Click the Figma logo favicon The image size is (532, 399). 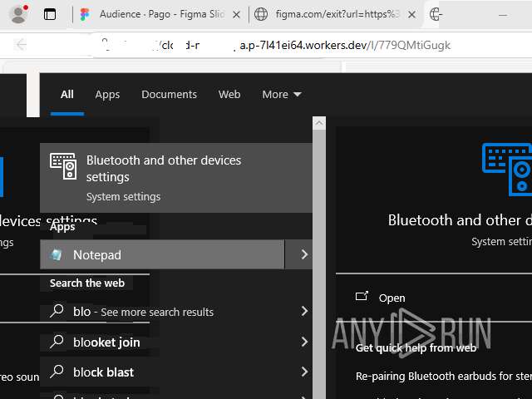(x=85, y=14)
